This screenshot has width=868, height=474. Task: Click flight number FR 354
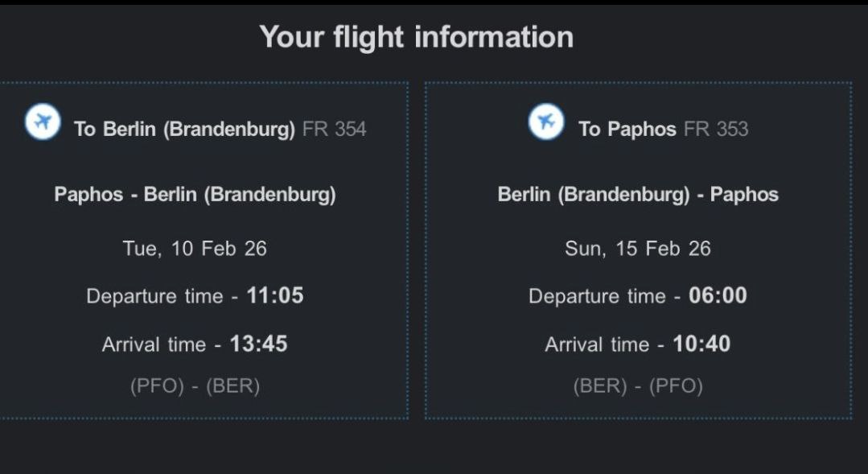[334, 129]
